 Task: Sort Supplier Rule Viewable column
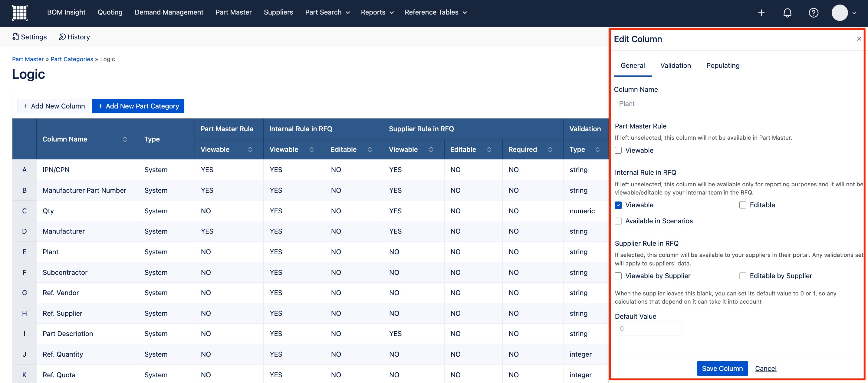coord(431,149)
